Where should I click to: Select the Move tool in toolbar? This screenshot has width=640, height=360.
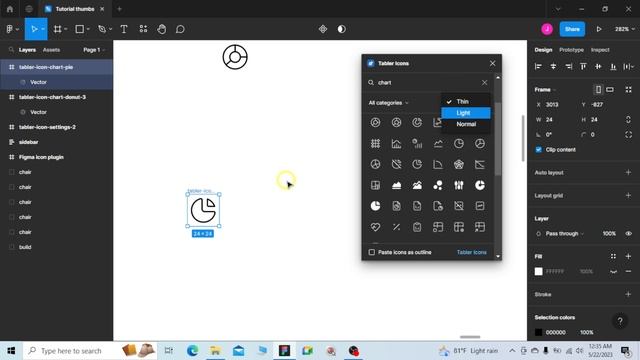[x=34, y=29]
